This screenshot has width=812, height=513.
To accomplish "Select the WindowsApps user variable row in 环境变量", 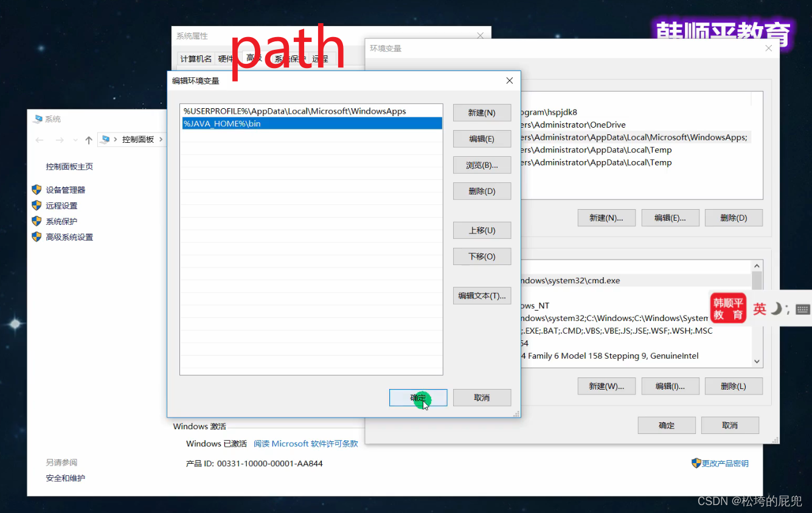I will (635, 137).
